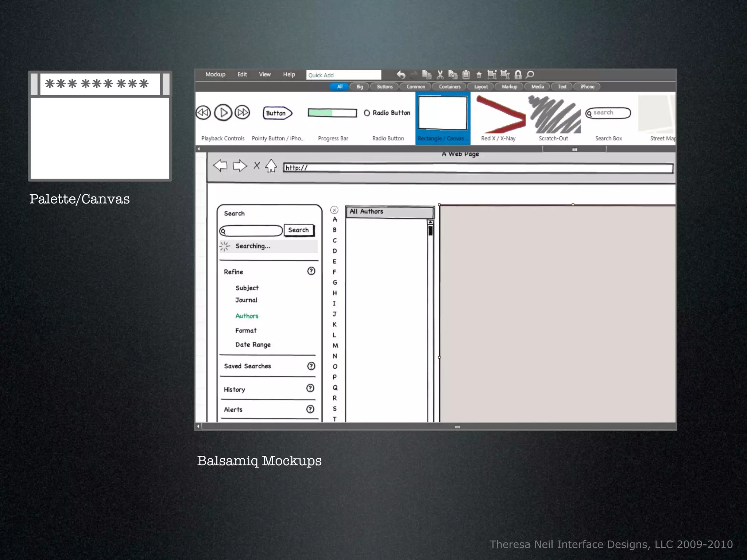Click the library panel left scroll arrow
The width and height of the screenshot is (747, 560).
(x=199, y=149)
